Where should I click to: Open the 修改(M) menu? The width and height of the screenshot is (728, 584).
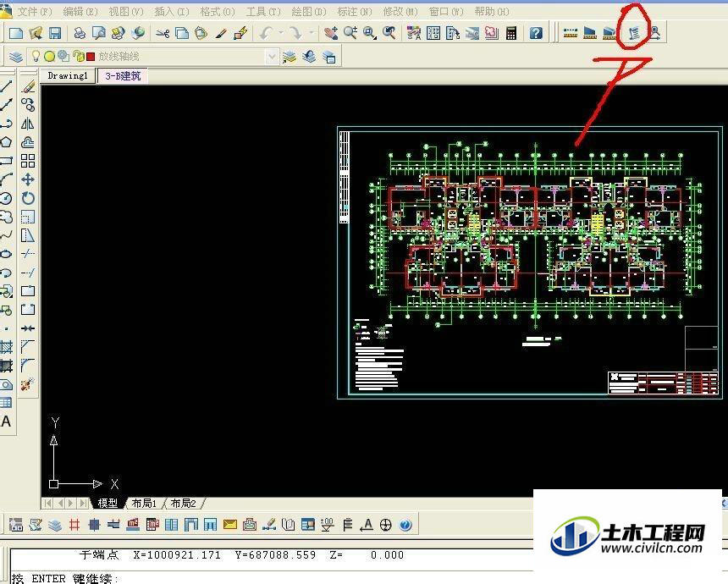400,11
